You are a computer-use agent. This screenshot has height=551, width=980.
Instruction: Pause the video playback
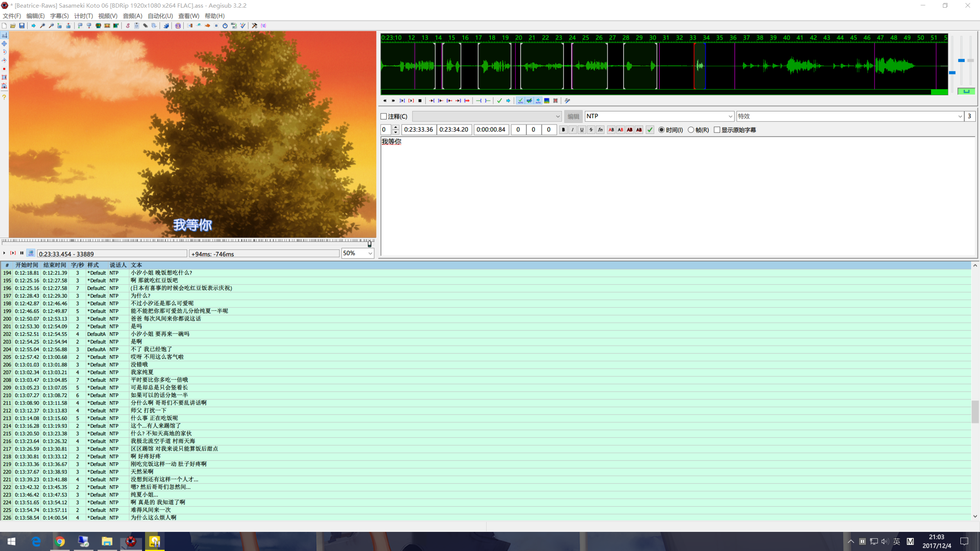pyautogui.click(x=22, y=253)
